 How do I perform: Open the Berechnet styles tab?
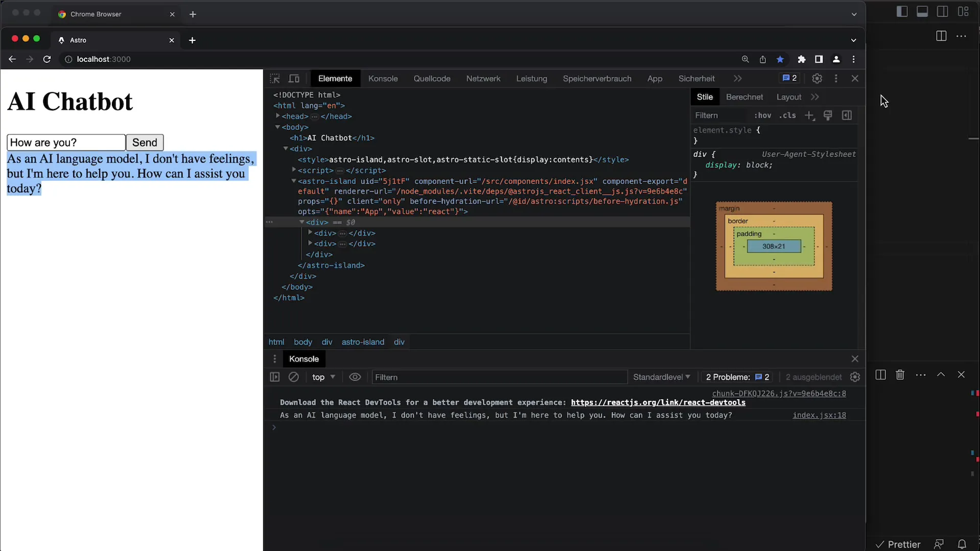point(744,97)
